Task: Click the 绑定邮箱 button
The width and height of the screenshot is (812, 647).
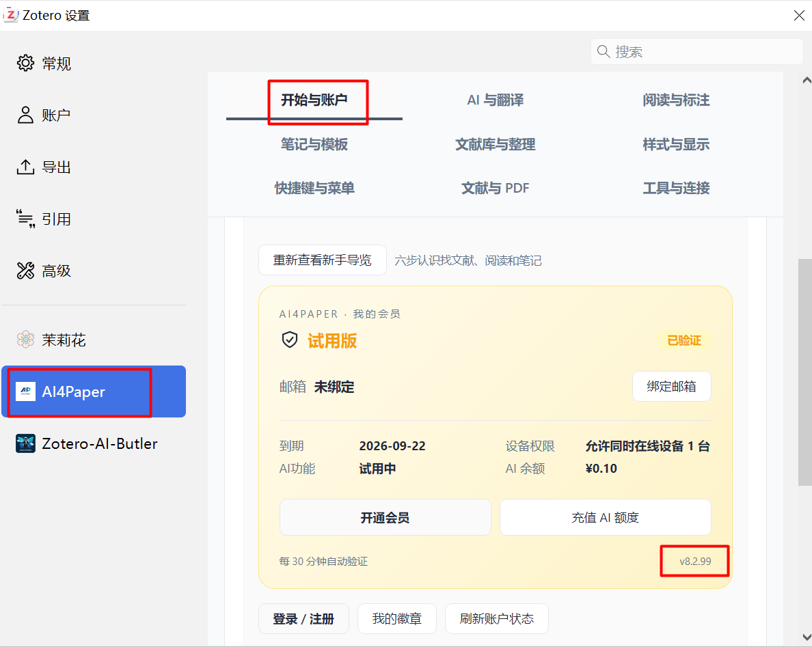Action: click(x=672, y=386)
